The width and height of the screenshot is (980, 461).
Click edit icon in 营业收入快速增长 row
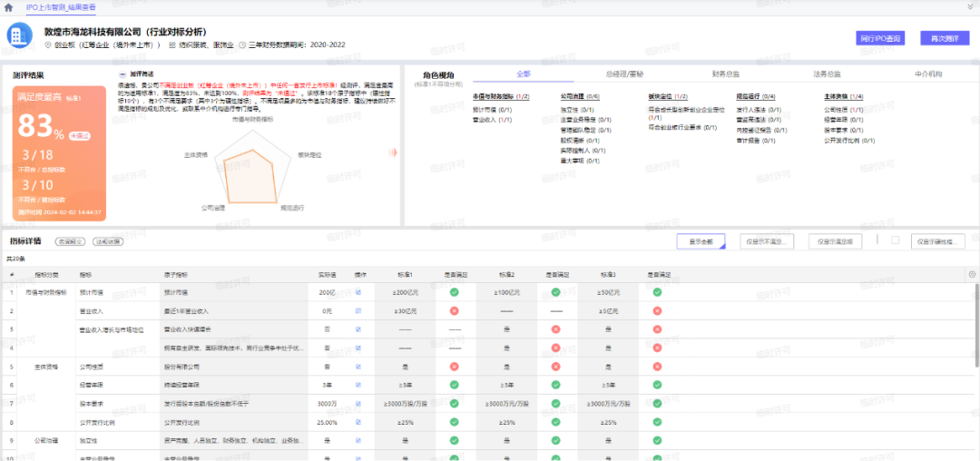click(358, 329)
